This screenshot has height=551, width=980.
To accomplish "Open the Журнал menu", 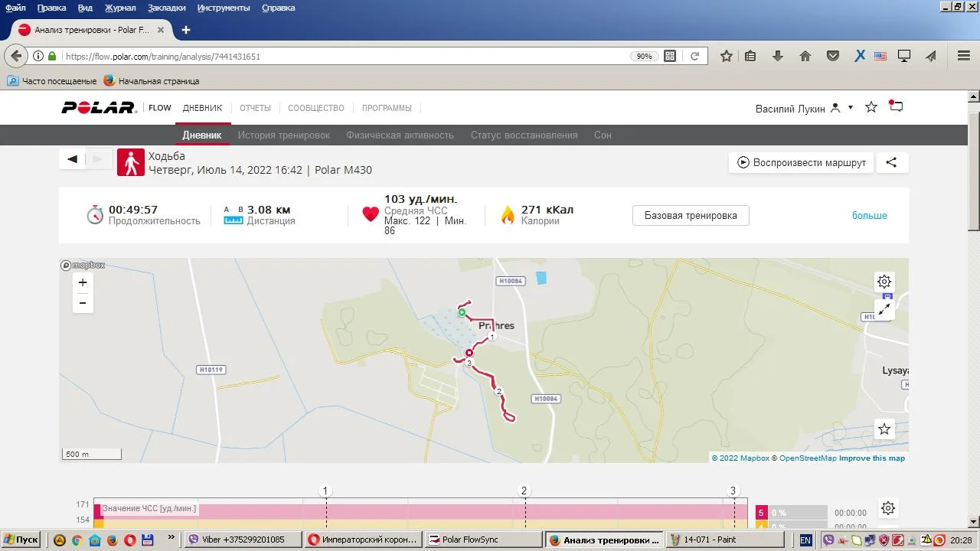I will coord(120,8).
